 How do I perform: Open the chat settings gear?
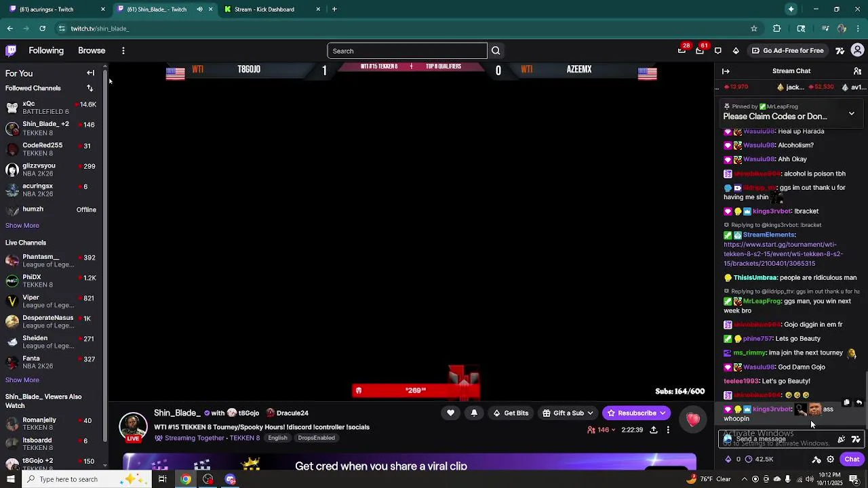830,460
